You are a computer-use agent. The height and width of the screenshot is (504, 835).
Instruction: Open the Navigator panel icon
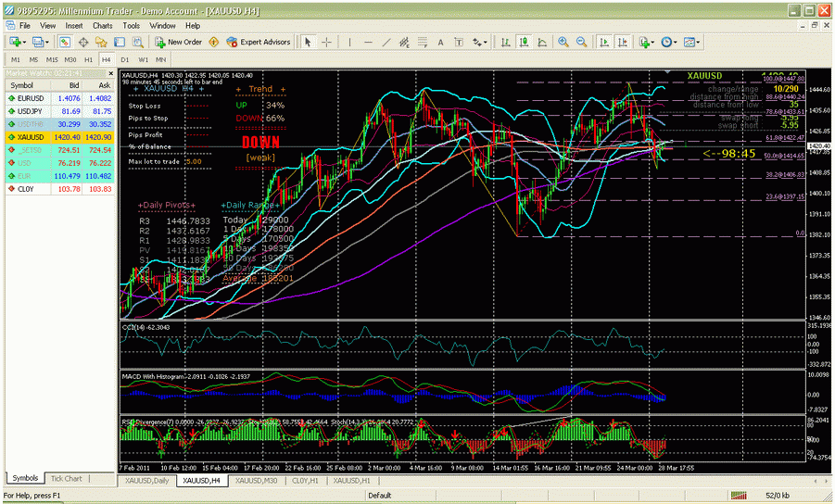coord(101,42)
